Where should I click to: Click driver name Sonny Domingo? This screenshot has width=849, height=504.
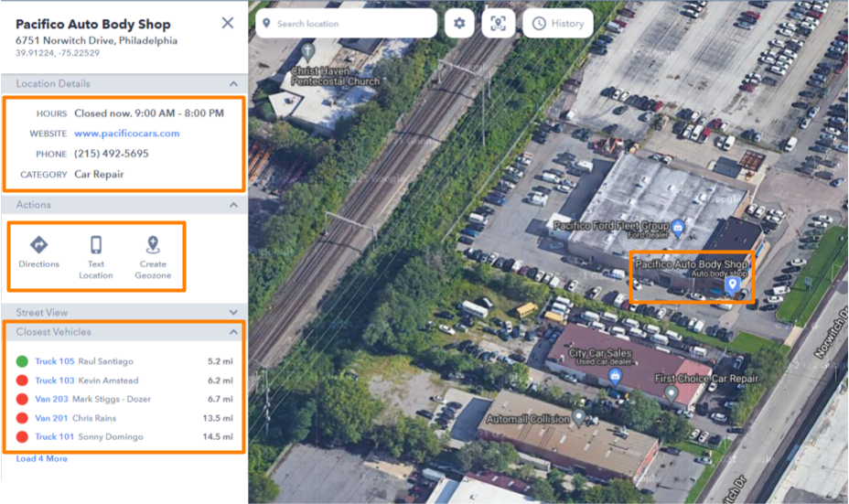pyautogui.click(x=111, y=436)
